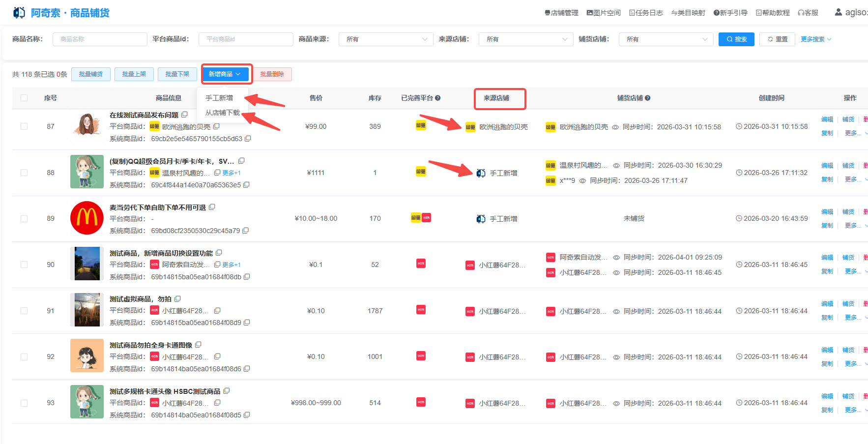Screen dimensions: 868x444
Task: Click the 批量删除 button
Action: coord(272,74)
